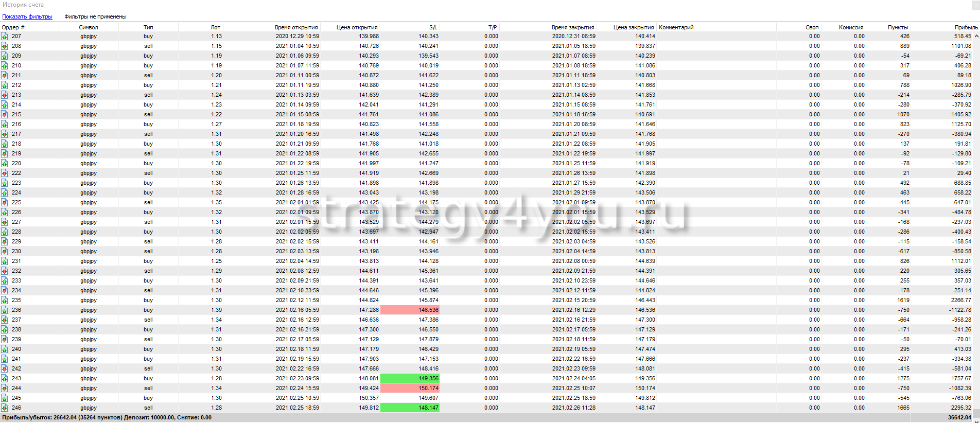
Task: Click the Комментарий column header
Action: coord(676,27)
